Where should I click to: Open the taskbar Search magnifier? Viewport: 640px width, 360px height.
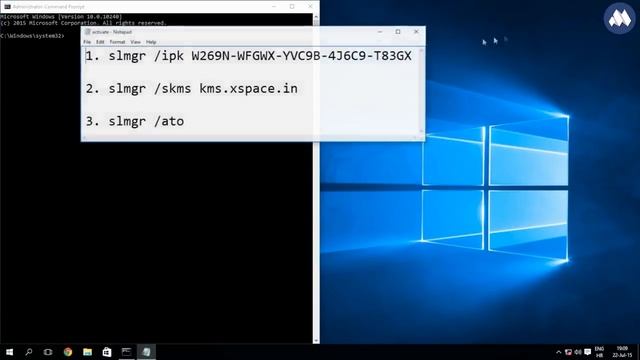[x=29, y=352]
